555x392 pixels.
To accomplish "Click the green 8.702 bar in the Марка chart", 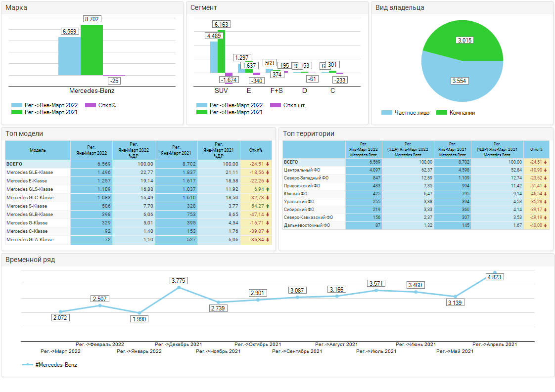I will point(92,50).
